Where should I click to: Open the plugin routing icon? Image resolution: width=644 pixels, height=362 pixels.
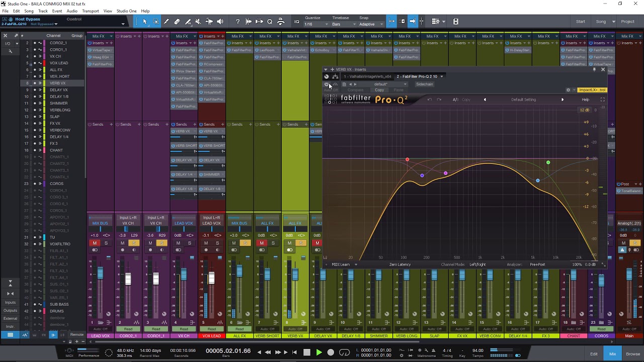click(x=335, y=76)
